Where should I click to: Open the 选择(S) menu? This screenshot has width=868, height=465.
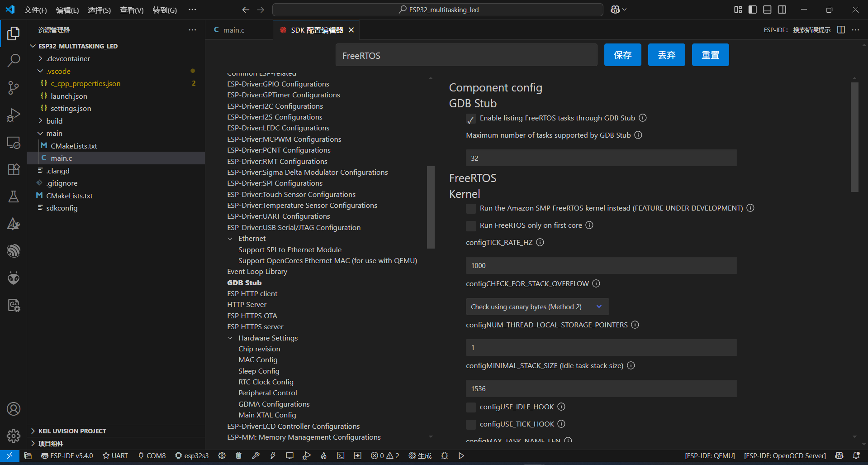pyautogui.click(x=99, y=10)
